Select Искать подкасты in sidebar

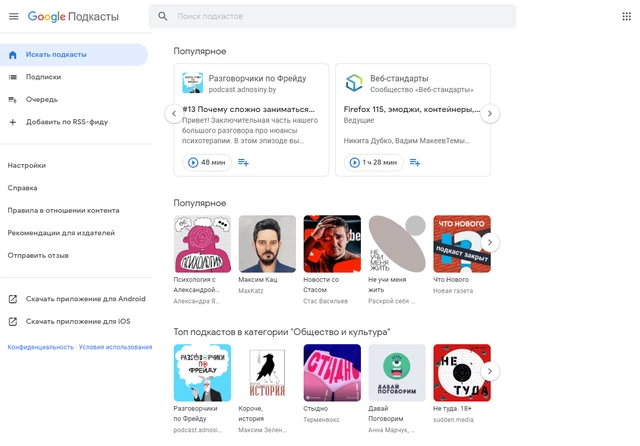[56, 54]
